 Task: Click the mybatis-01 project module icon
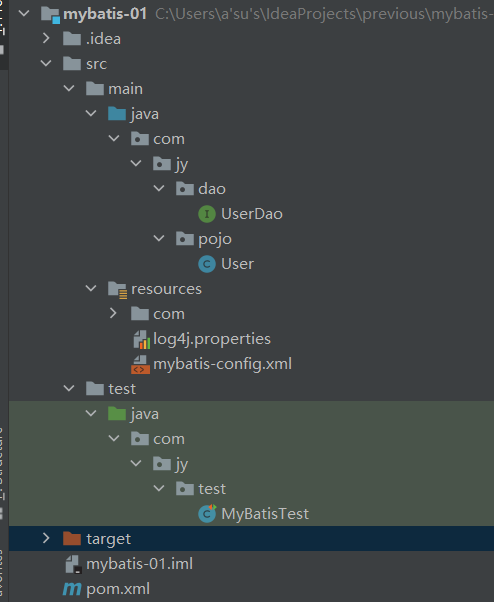[x=50, y=14]
